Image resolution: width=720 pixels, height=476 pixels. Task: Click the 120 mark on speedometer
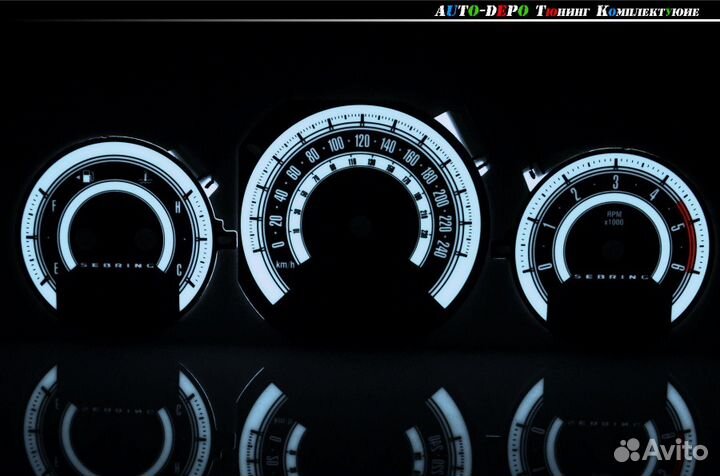click(361, 141)
